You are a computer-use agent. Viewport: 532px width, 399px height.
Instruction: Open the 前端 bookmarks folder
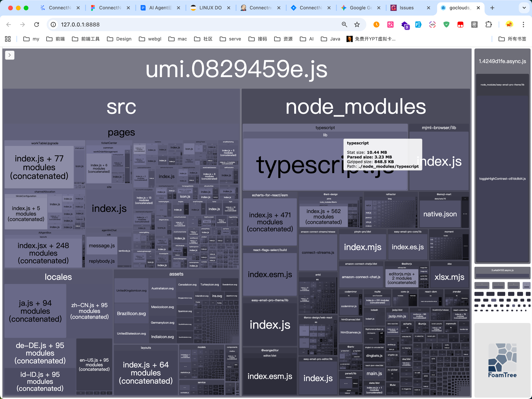[x=56, y=39]
